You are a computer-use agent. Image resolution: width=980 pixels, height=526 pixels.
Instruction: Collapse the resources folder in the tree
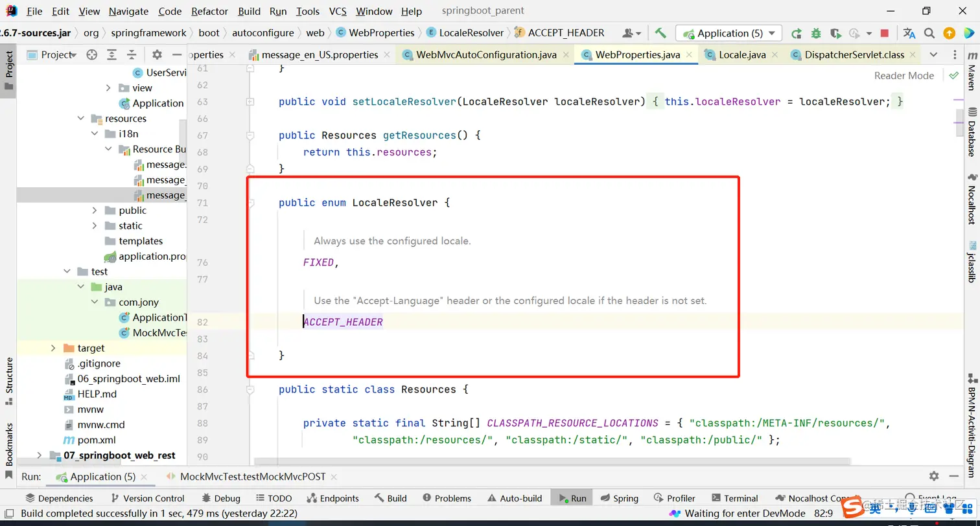click(x=81, y=119)
